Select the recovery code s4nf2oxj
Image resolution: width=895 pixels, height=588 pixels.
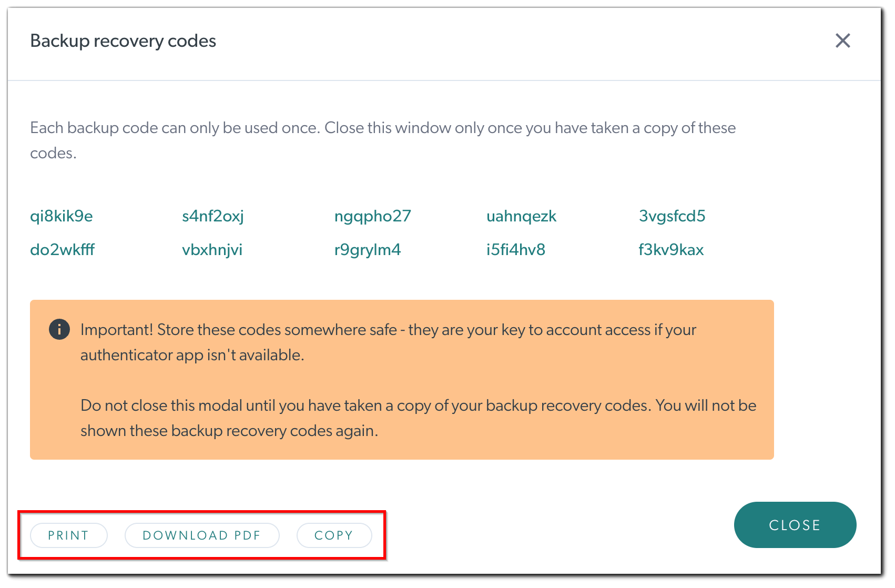(x=212, y=216)
